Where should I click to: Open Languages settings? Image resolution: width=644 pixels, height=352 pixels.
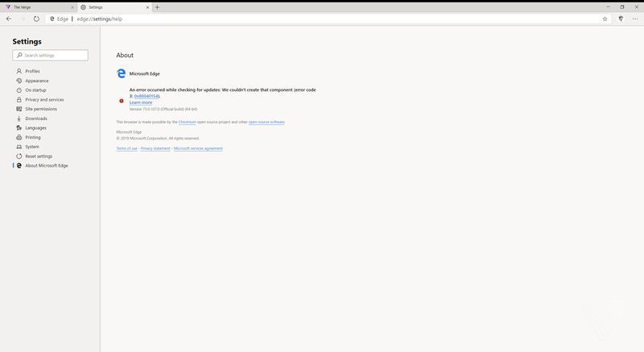[35, 128]
